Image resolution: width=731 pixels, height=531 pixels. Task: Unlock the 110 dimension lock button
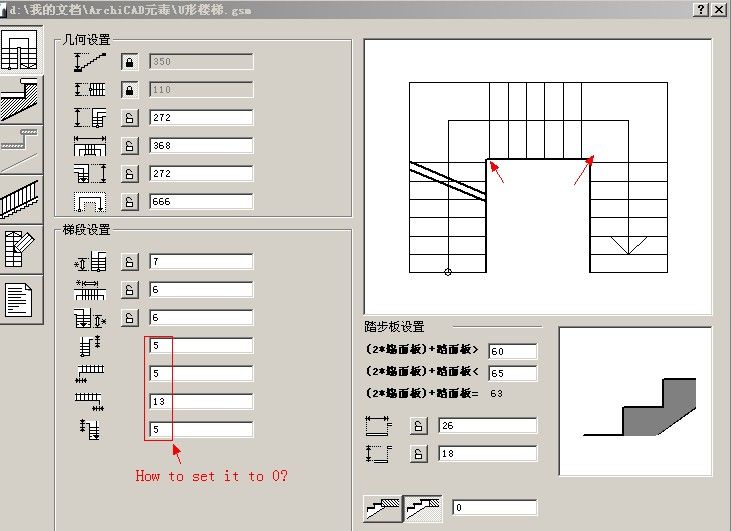pos(130,90)
